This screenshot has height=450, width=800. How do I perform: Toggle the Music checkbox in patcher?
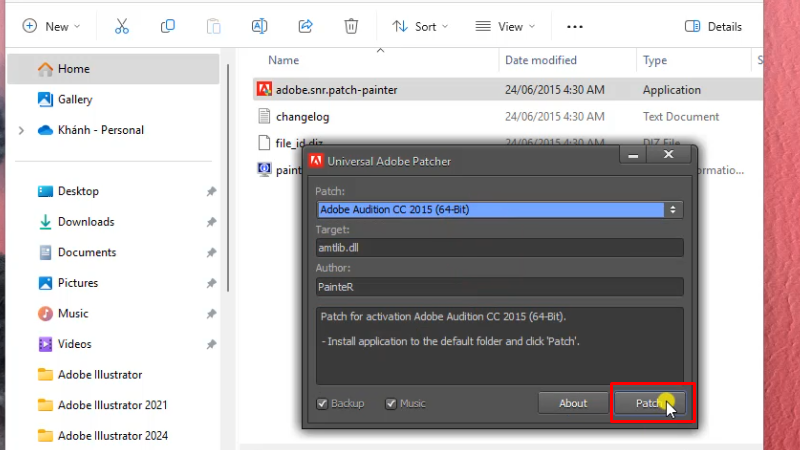pos(391,404)
